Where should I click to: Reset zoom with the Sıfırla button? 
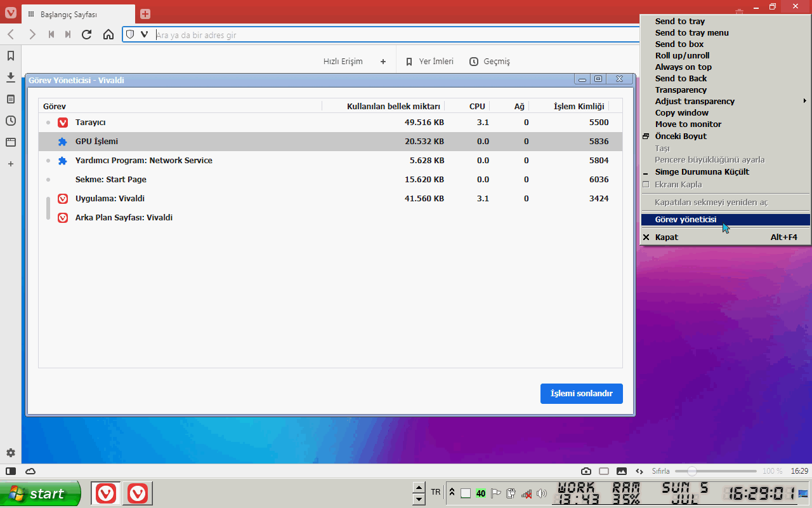[x=661, y=471]
